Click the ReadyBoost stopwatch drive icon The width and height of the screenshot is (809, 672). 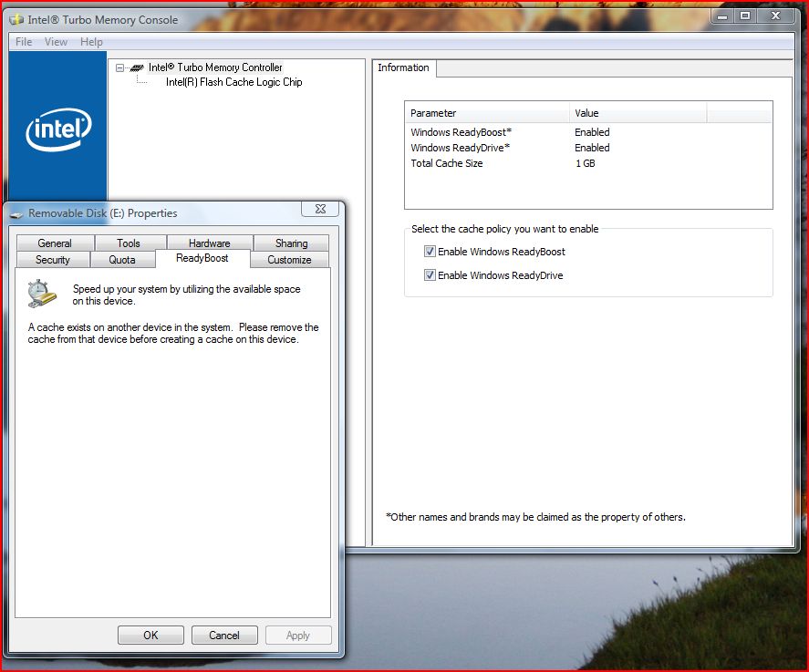pos(41,294)
